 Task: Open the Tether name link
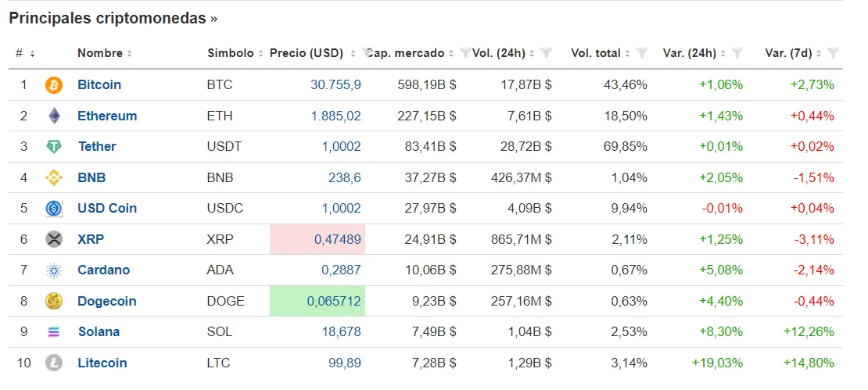[97, 147]
